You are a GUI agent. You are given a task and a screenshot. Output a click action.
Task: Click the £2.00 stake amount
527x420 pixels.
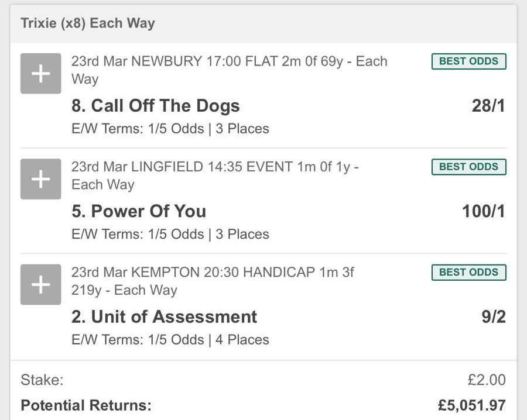[486, 380]
